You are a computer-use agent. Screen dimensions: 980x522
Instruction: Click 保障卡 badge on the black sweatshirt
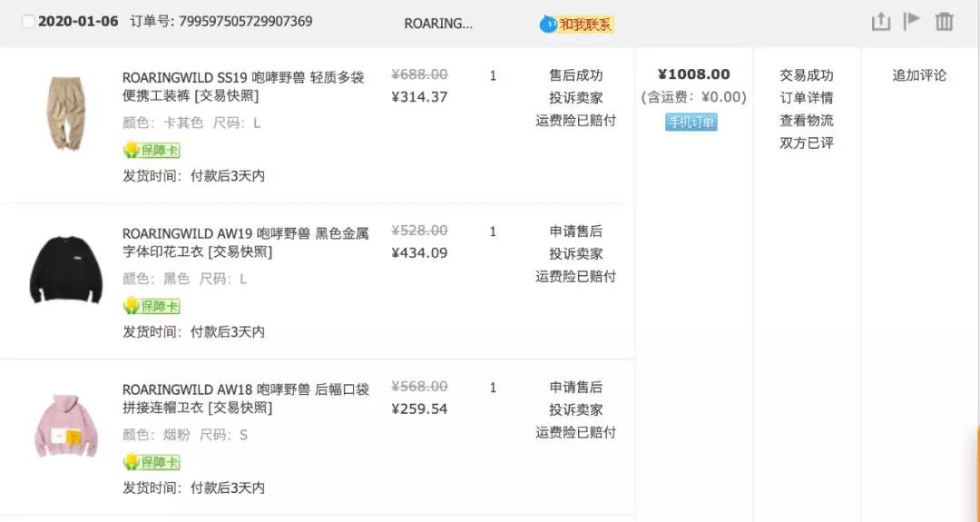coord(152,307)
